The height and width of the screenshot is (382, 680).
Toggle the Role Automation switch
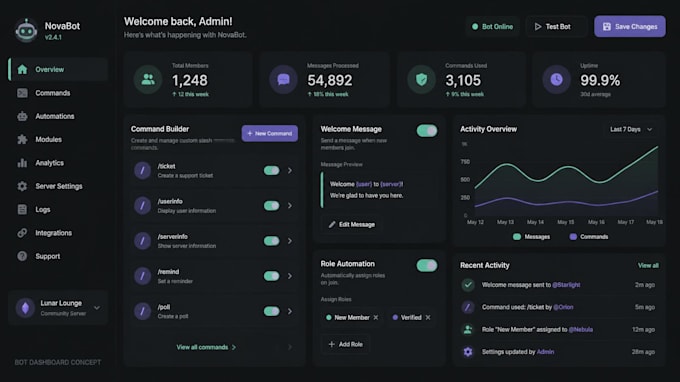click(427, 265)
